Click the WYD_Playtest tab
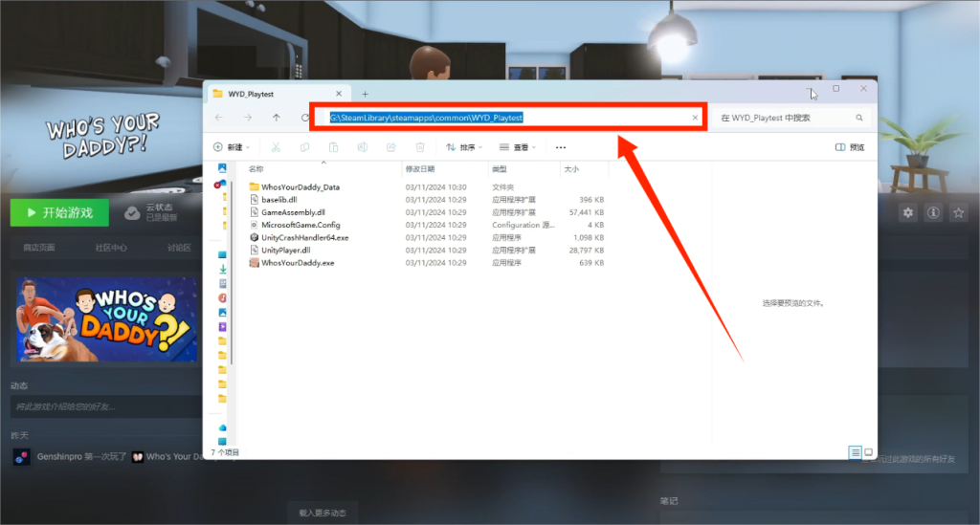980x525 pixels. point(277,94)
